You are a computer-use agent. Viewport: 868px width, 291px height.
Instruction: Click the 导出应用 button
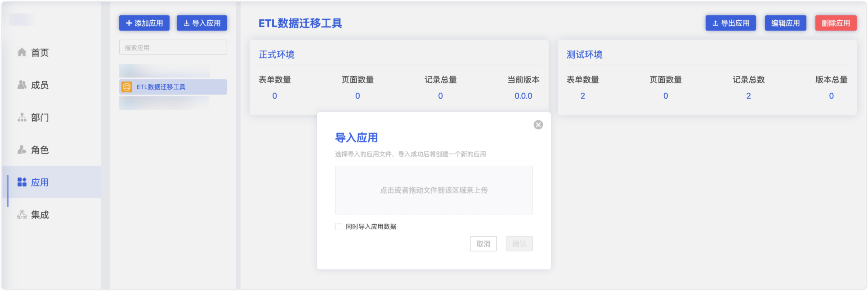730,23
